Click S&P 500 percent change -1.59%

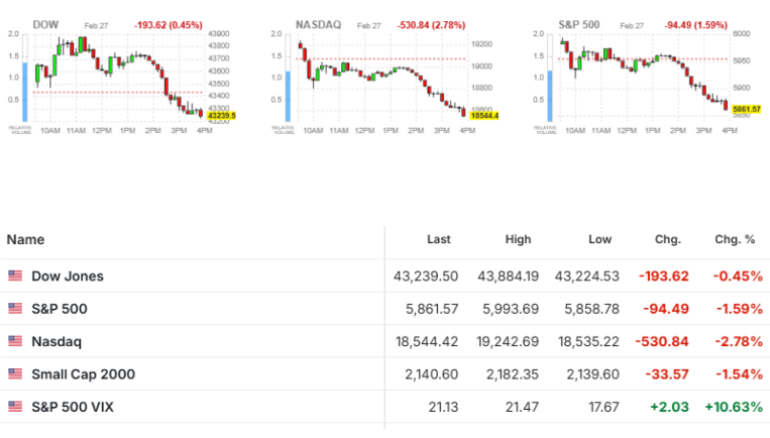pos(739,309)
